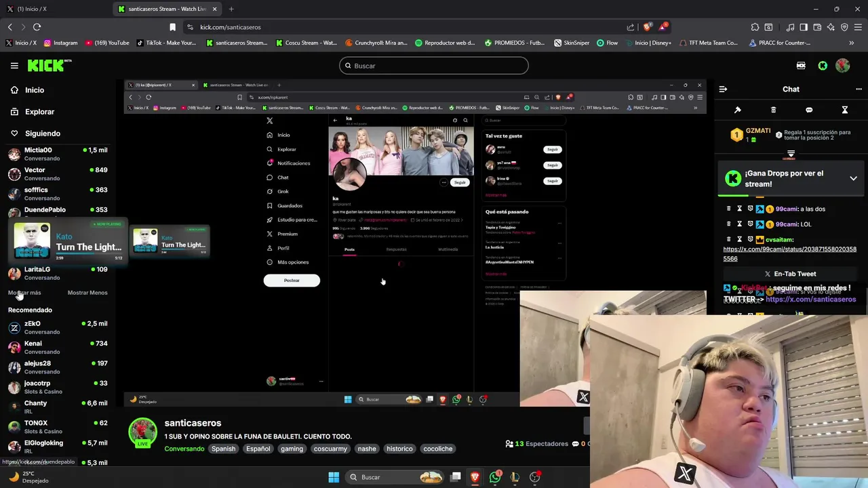
Task: Click the santicaseros streamer avatar
Action: [x=142, y=432]
